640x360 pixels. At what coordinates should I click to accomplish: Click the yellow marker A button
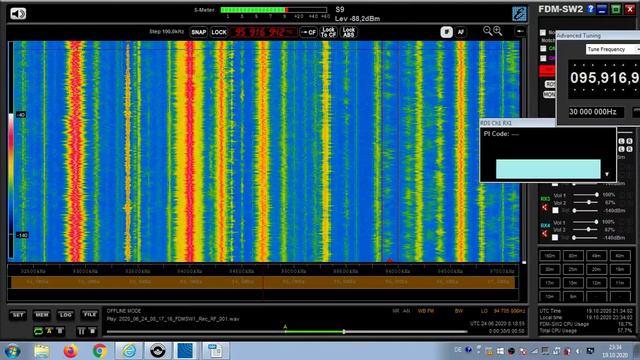coord(49,331)
